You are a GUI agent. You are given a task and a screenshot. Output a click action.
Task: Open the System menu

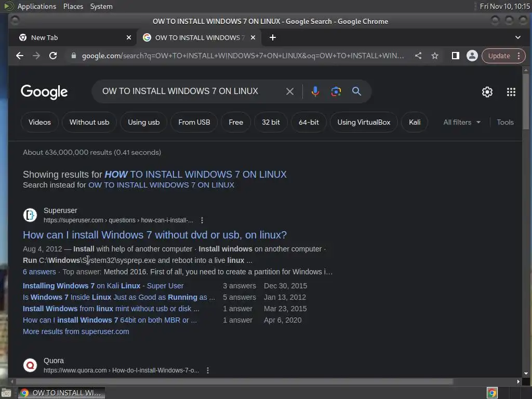tap(101, 6)
